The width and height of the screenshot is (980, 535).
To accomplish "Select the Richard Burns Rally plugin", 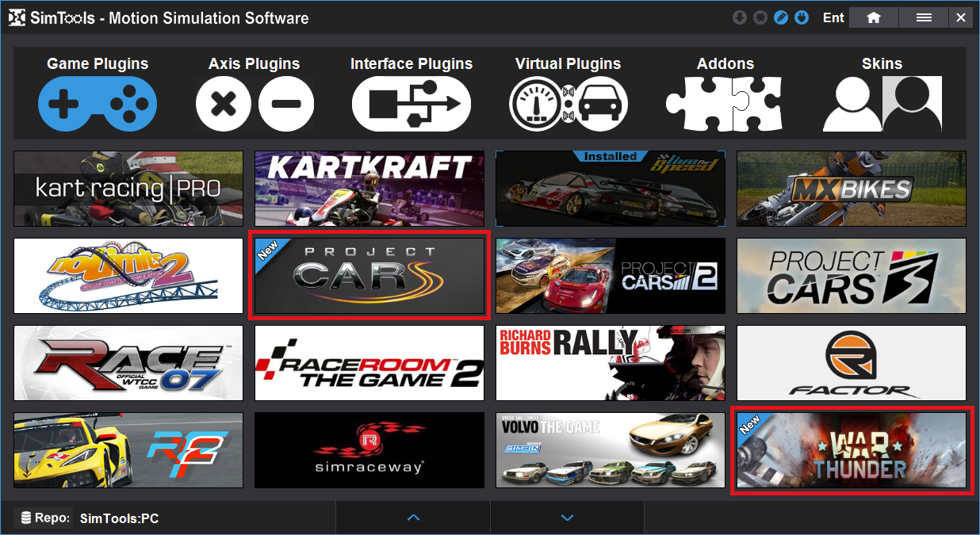I will click(x=611, y=363).
